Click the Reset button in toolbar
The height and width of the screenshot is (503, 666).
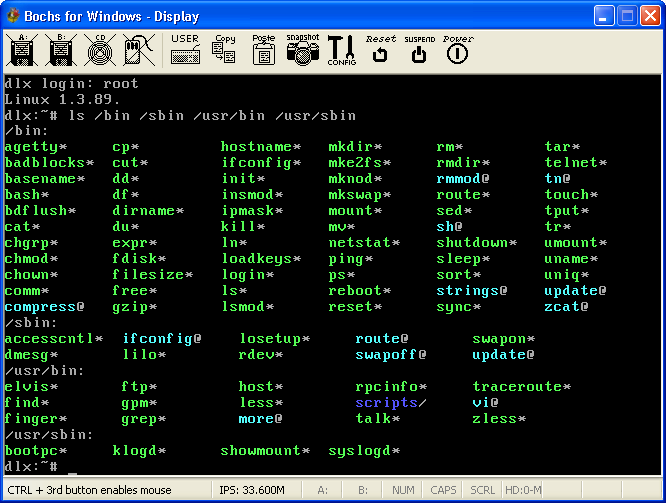click(x=381, y=49)
